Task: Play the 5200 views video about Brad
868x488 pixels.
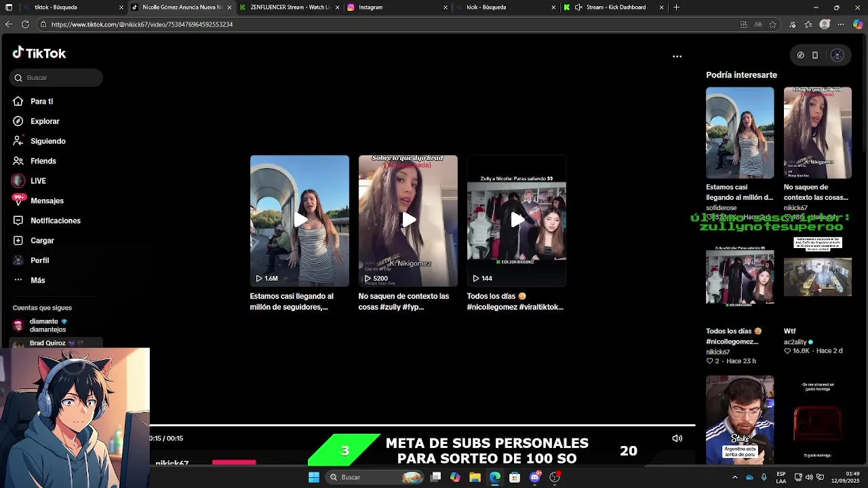Action: 408,220
